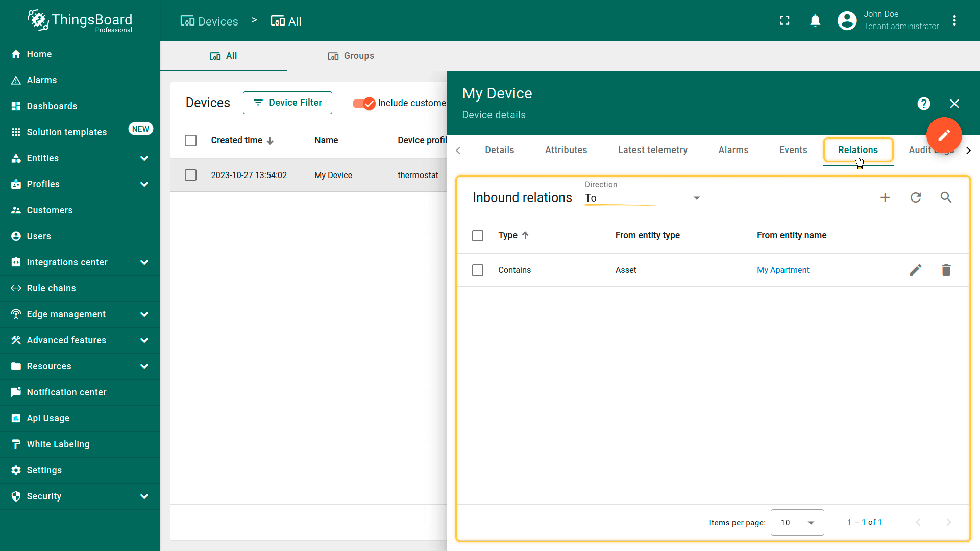Check the Contains relation checkbox
The image size is (980, 551).
(478, 270)
